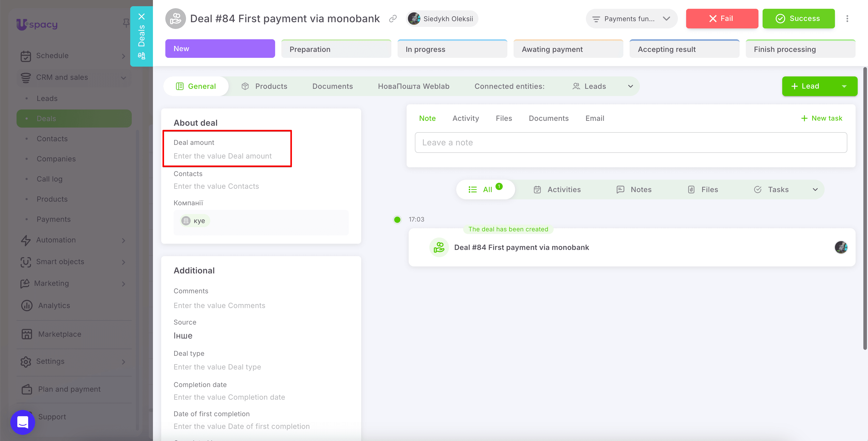Click the Contacts value field
The image size is (868, 441).
coord(216,186)
